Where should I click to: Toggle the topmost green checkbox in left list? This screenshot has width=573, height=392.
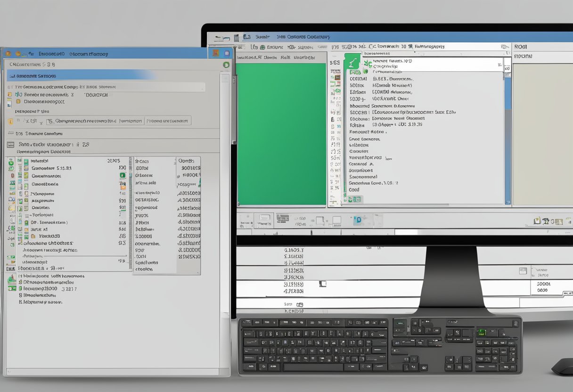tap(11, 161)
